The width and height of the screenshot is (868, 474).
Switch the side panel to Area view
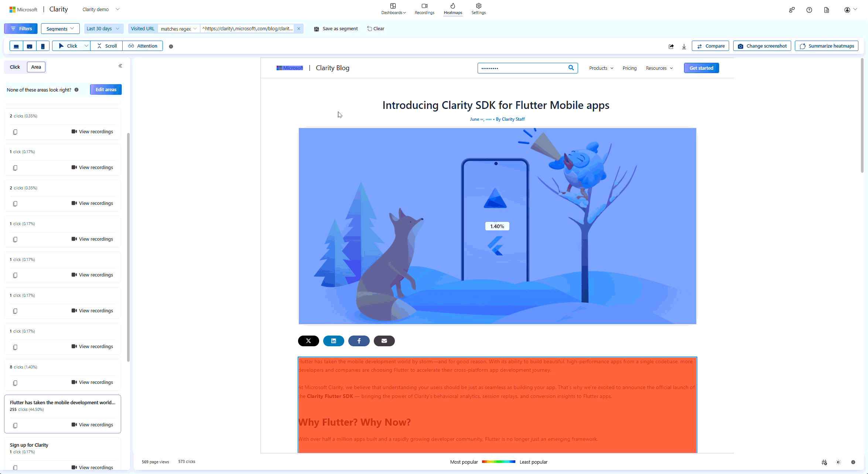click(x=36, y=67)
